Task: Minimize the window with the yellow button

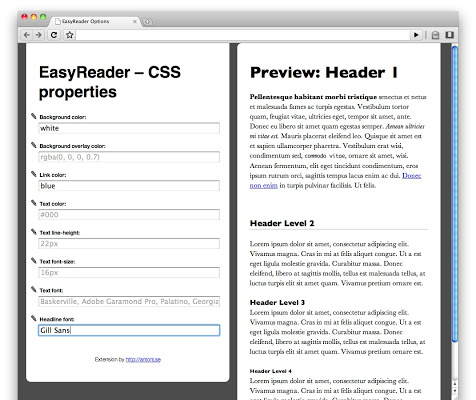Action: pyautogui.click(x=34, y=17)
